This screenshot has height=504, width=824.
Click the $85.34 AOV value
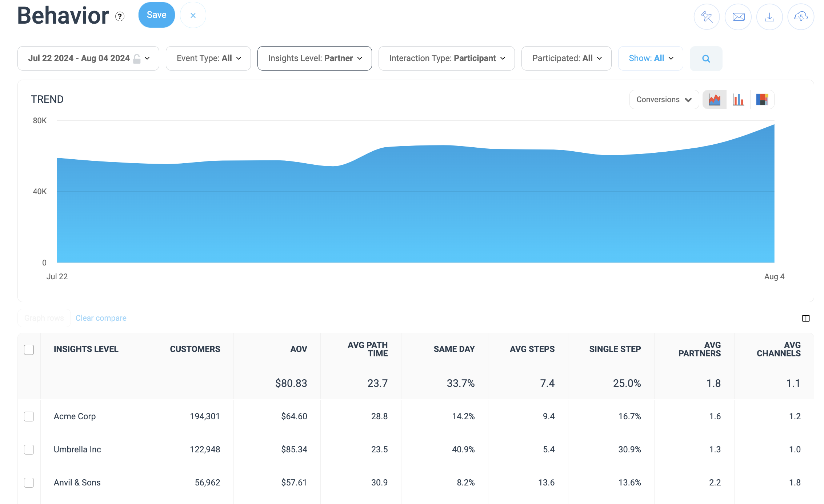coord(294,449)
